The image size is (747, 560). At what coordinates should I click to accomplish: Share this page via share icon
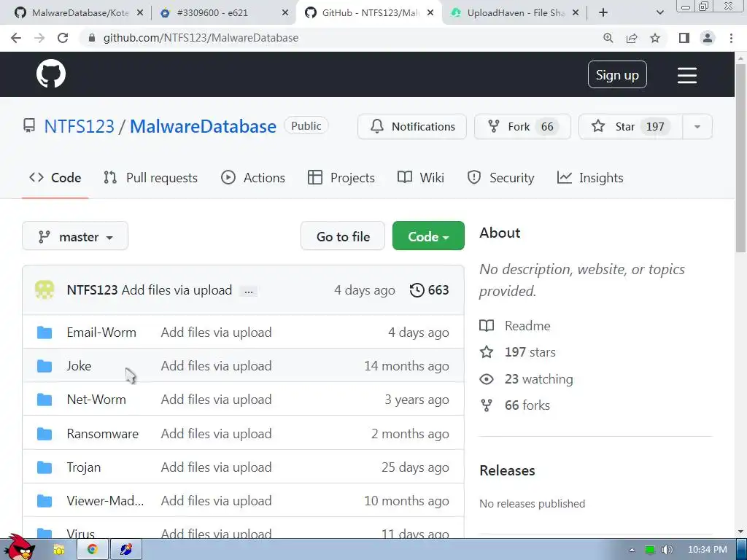pos(632,38)
